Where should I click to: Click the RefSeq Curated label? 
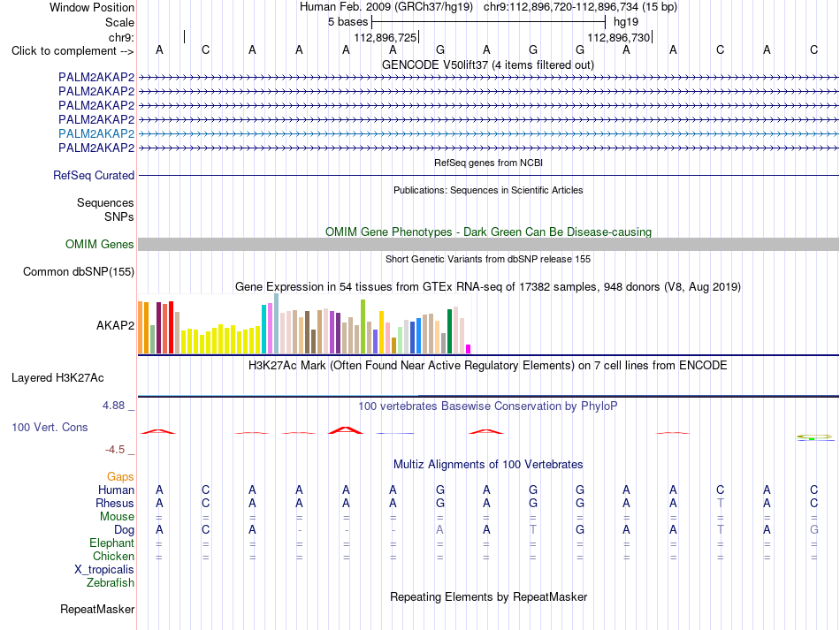(94, 176)
